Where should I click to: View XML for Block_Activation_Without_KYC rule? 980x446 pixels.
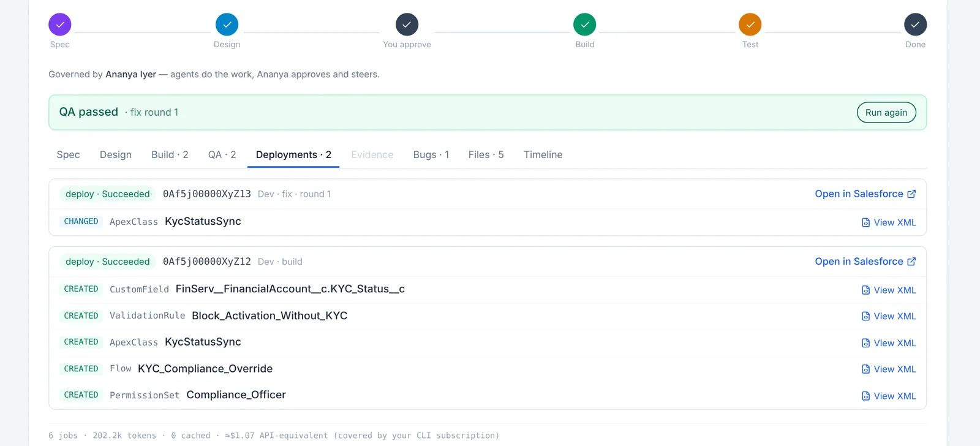tap(889, 316)
